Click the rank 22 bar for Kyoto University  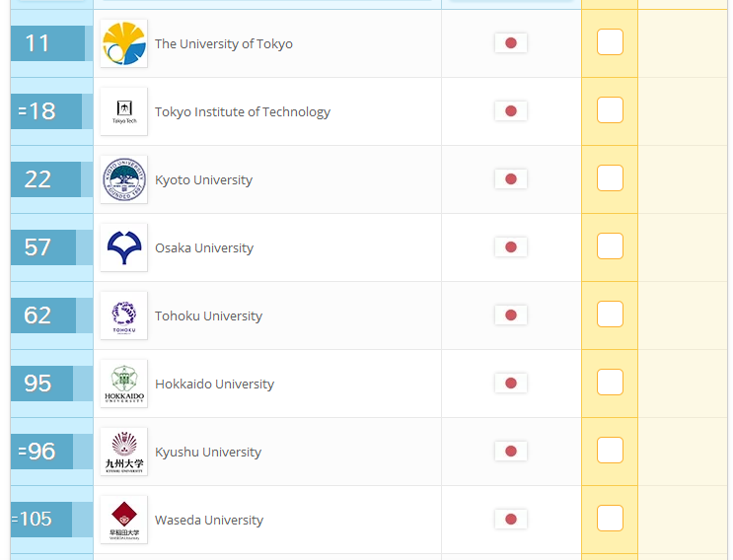[x=45, y=179]
